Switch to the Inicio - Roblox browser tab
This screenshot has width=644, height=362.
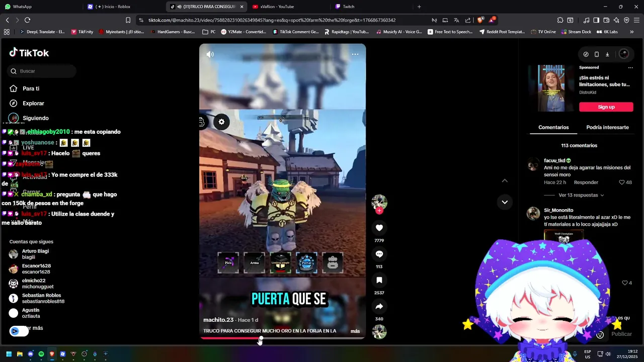point(123,7)
